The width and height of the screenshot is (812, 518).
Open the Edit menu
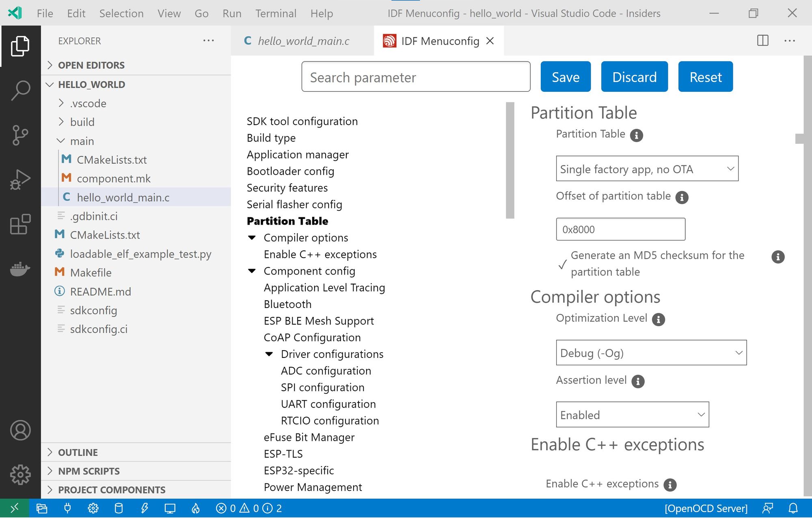[x=76, y=13]
